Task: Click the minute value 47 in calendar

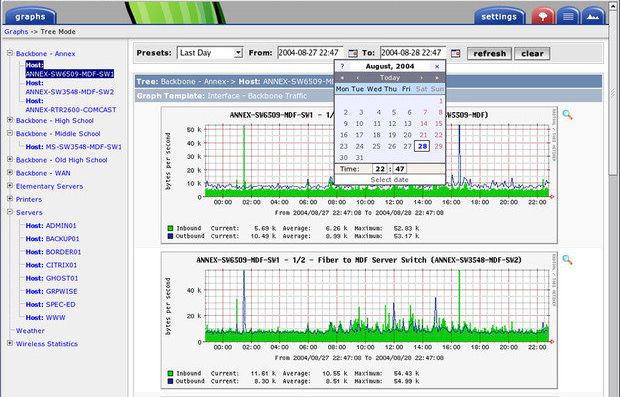Action: pos(400,169)
